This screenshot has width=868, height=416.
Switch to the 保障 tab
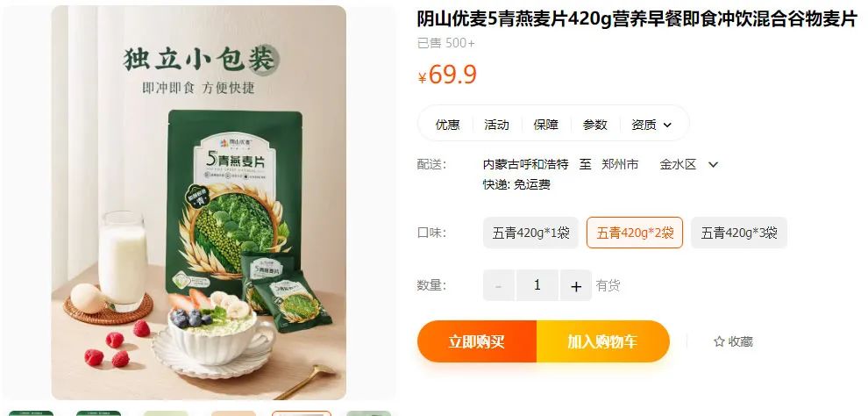click(x=546, y=125)
